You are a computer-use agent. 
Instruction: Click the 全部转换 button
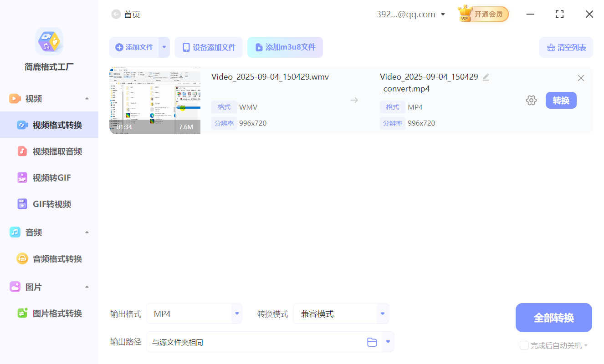pos(553,318)
